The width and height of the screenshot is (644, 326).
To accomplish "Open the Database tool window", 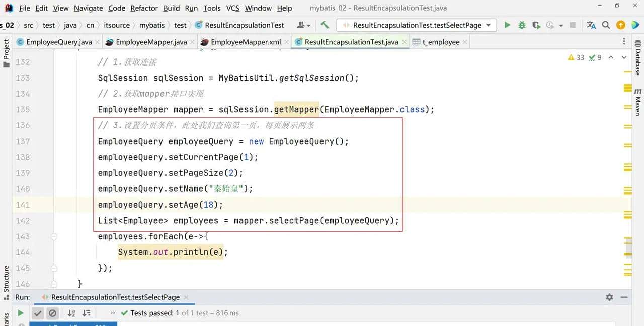I will coord(638,62).
